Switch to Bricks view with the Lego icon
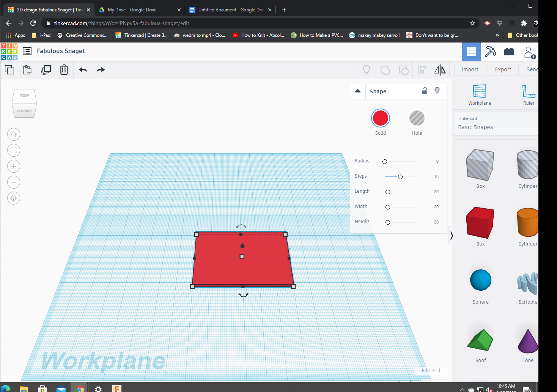 tap(509, 52)
